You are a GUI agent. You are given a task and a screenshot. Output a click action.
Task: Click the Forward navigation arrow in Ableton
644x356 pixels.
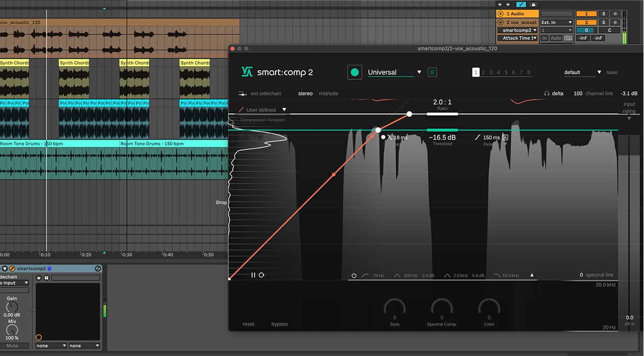click(x=508, y=5)
